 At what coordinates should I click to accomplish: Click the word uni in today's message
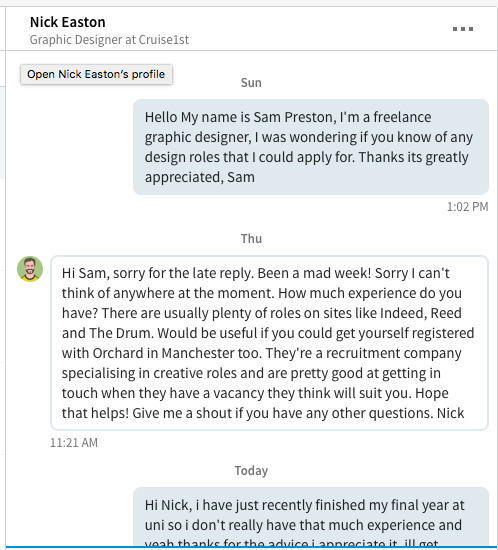point(154,525)
